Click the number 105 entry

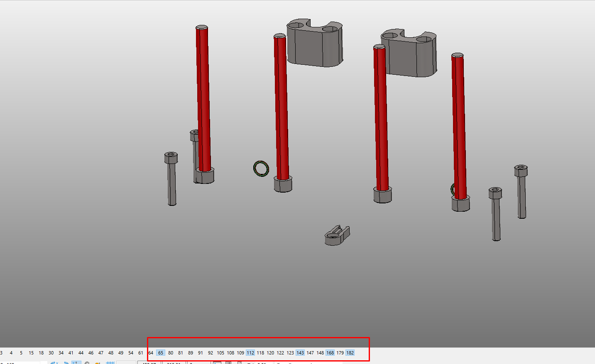[x=220, y=352]
